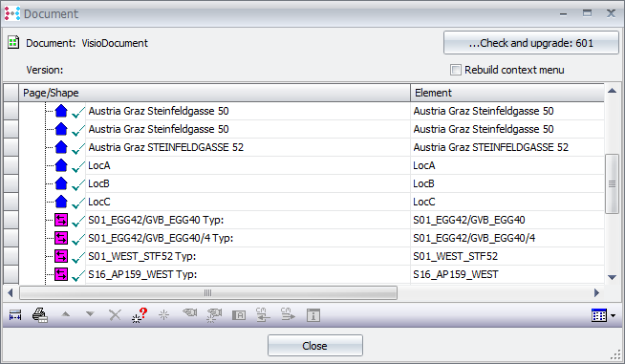Click the red question mark toolbar icon
The width and height of the screenshot is (625, 364).
[140, 315]
